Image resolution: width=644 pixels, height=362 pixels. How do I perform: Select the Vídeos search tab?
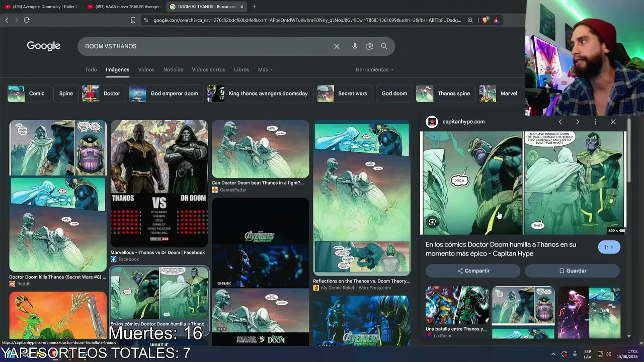tap(146, 69)
